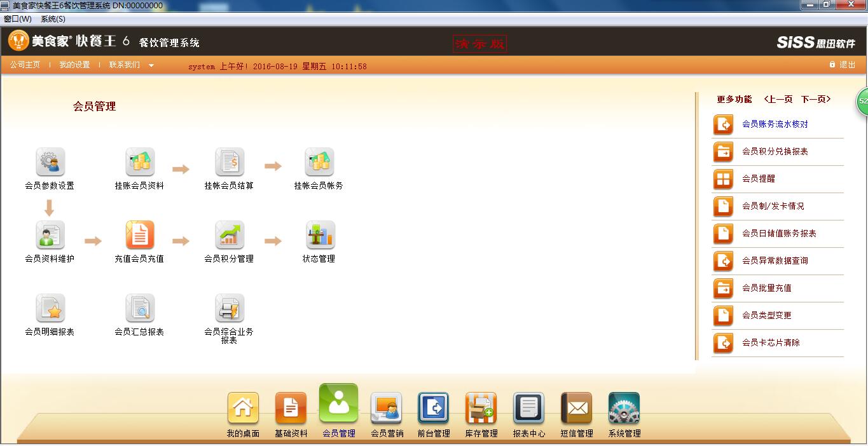Open the 会员提醒 link
The width and height of the screenshot is (868, 446).
point(759,179)
